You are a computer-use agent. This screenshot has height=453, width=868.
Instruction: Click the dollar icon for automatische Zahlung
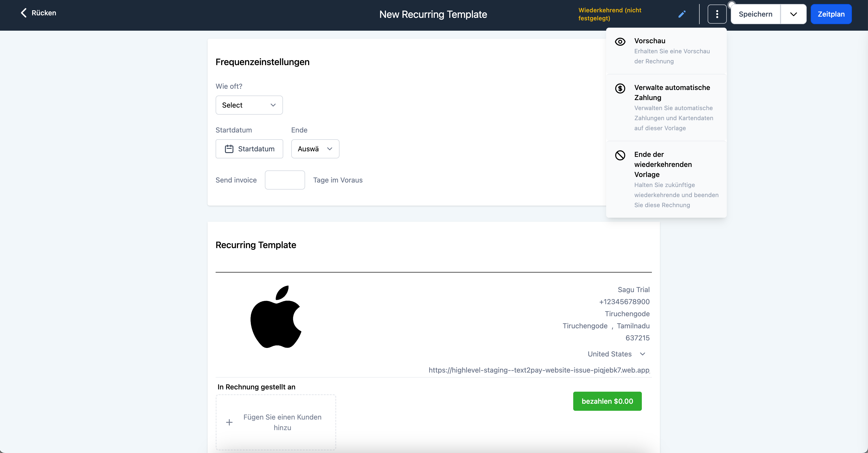(x=620, y=89)
